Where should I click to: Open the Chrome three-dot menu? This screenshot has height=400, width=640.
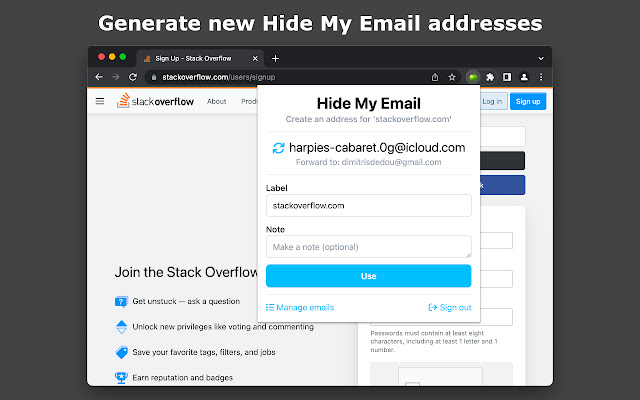click(x=541, y=77)
